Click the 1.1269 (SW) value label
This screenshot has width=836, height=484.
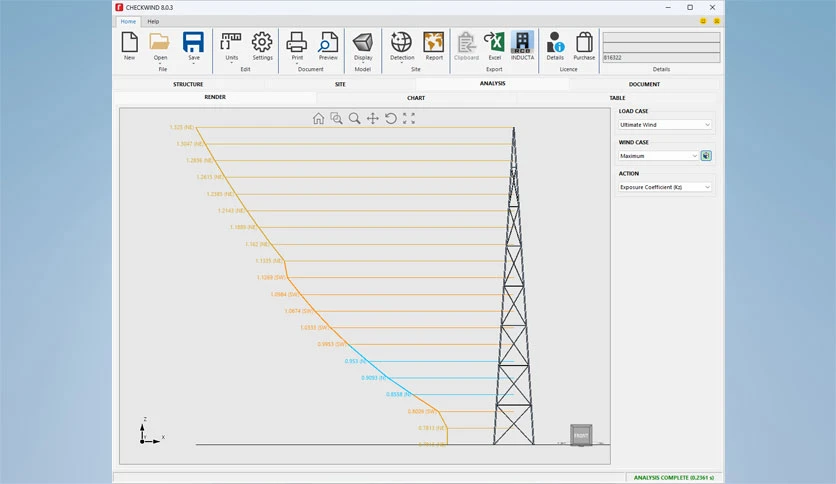point(271,277)
